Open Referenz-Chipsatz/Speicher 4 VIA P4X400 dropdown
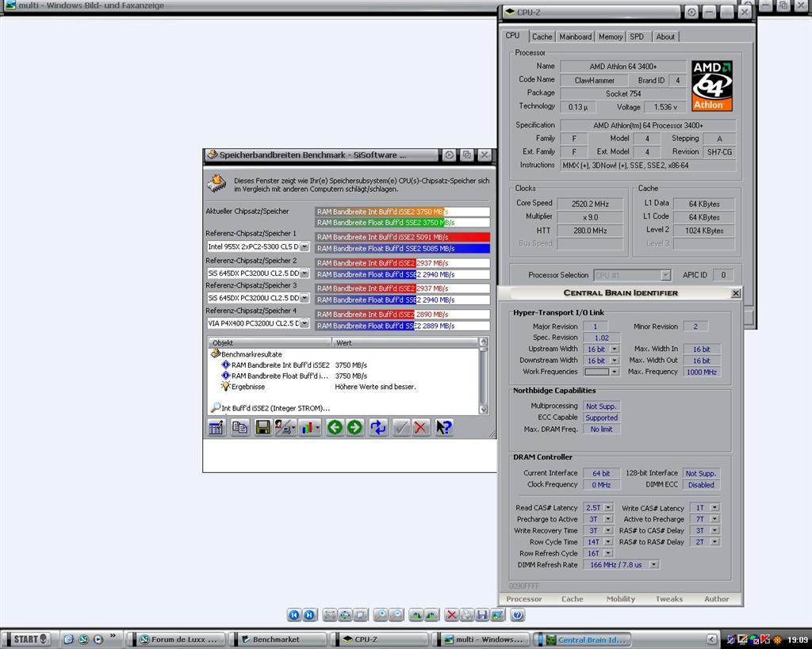This screenshot has width=812, height=649. 304,323
